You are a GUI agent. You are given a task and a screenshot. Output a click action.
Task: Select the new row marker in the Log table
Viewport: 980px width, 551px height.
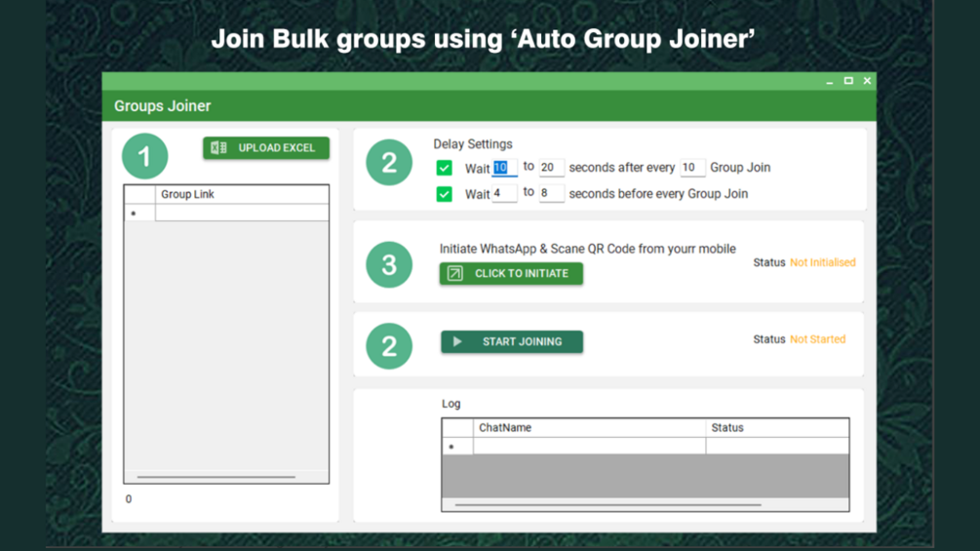coord(457,446)
